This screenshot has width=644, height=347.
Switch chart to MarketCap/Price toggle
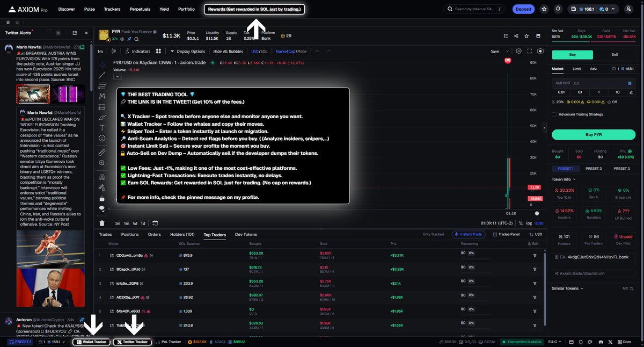click(291, 51)
